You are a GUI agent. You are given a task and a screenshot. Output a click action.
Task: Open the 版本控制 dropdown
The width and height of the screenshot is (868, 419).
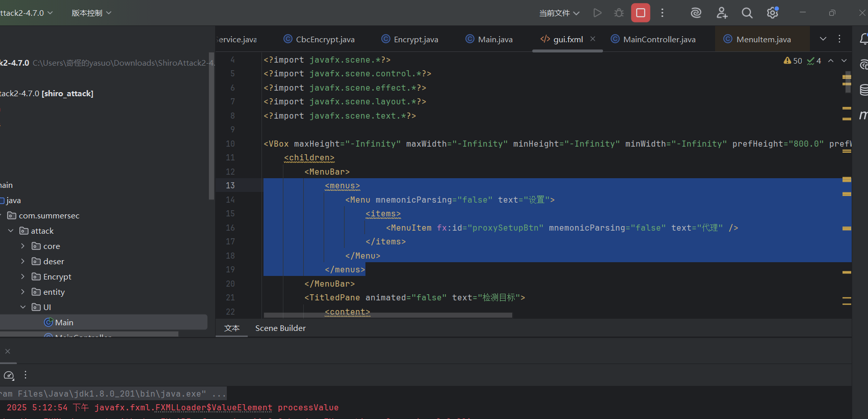pyautogui.click(x=91, y=13)
